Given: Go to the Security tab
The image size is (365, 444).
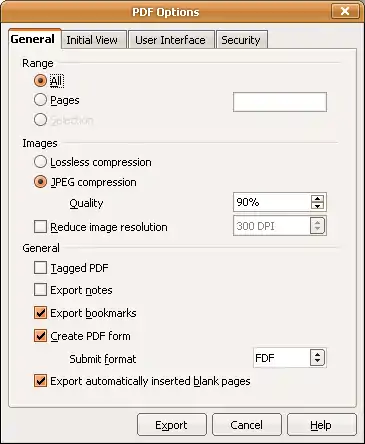Looking at the screenshot, I should [x=241, y=40].
